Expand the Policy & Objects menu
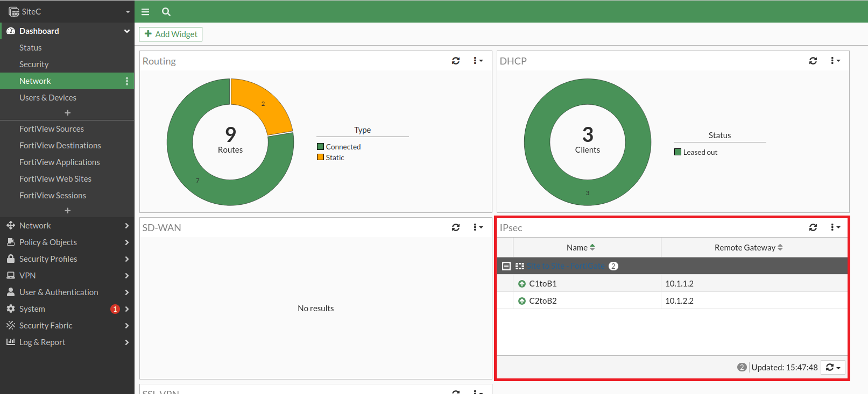This screenshot has height=394, width=868. (67, 242)
